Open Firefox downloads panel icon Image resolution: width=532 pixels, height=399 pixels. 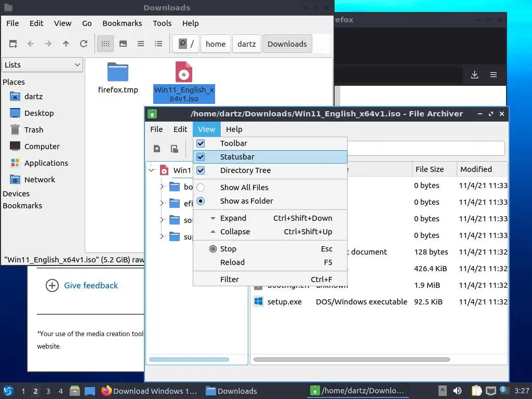pos(475,75)
